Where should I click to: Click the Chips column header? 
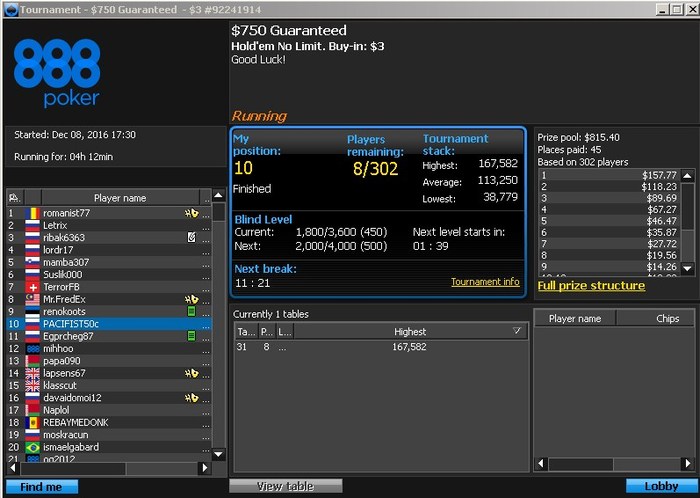[655, 318]
